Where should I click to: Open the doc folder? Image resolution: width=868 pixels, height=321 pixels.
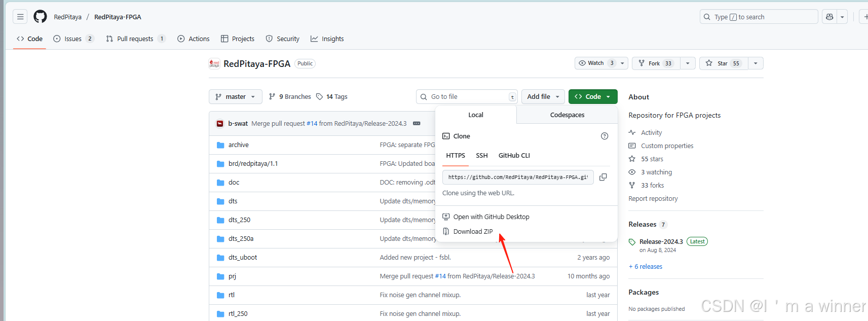click(234, 183)
